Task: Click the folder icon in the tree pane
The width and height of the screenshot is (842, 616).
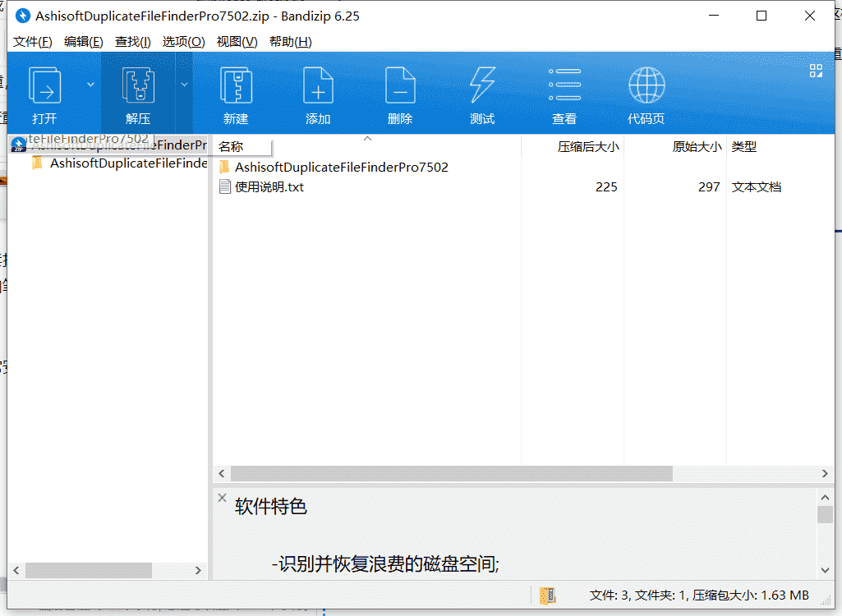Action: click(x=37, y=163)
